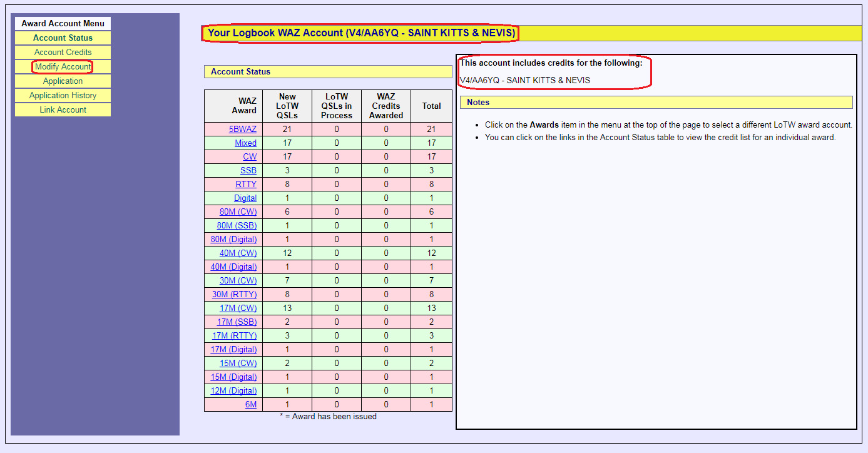Click the 80M (CW) award link
868x453 pixels.
pyautogui.click(x=238, y=212)
